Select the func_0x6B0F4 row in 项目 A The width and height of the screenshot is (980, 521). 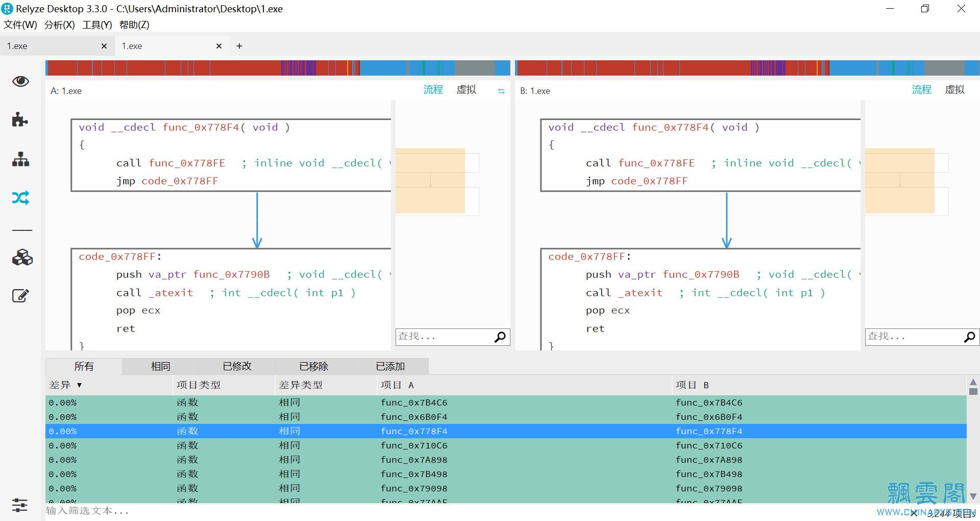click(x=414, y=417)
